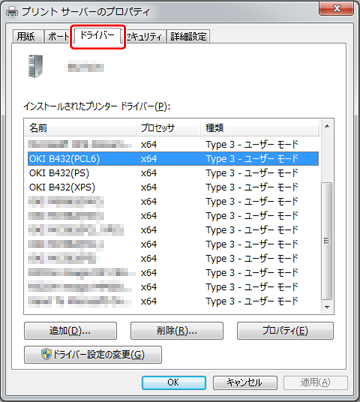
Task: Switch to the 用紙 tab
Action: [x=28, y=36]
